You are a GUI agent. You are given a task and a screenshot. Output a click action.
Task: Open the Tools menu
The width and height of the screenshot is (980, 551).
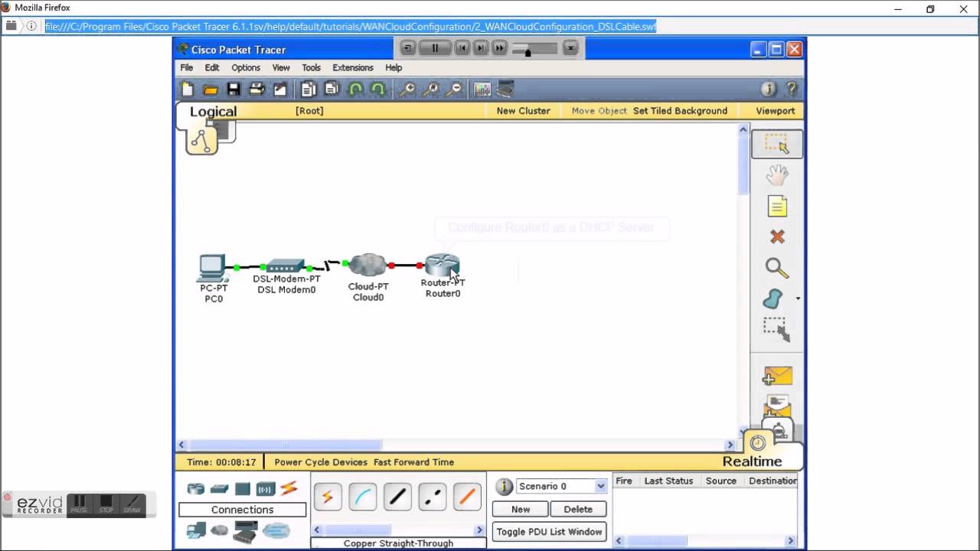click(x=311, y=67)
